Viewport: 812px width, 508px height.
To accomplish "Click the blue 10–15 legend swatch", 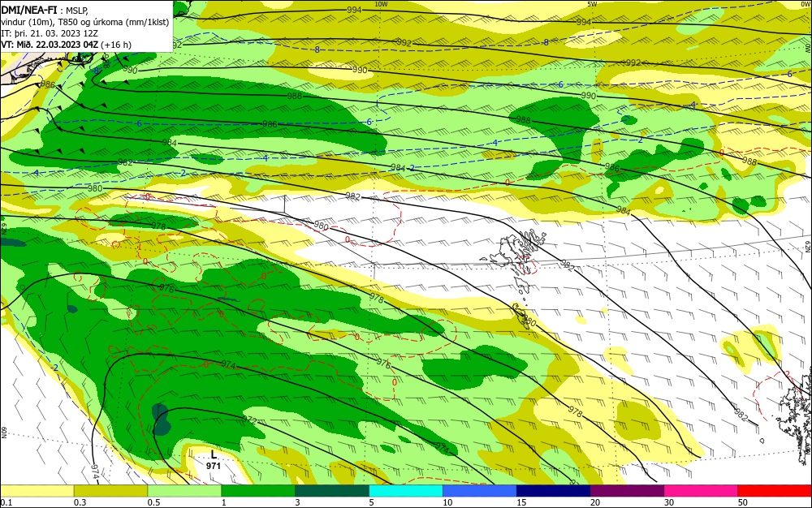I will pyautogui.click(x=480, y=491).
